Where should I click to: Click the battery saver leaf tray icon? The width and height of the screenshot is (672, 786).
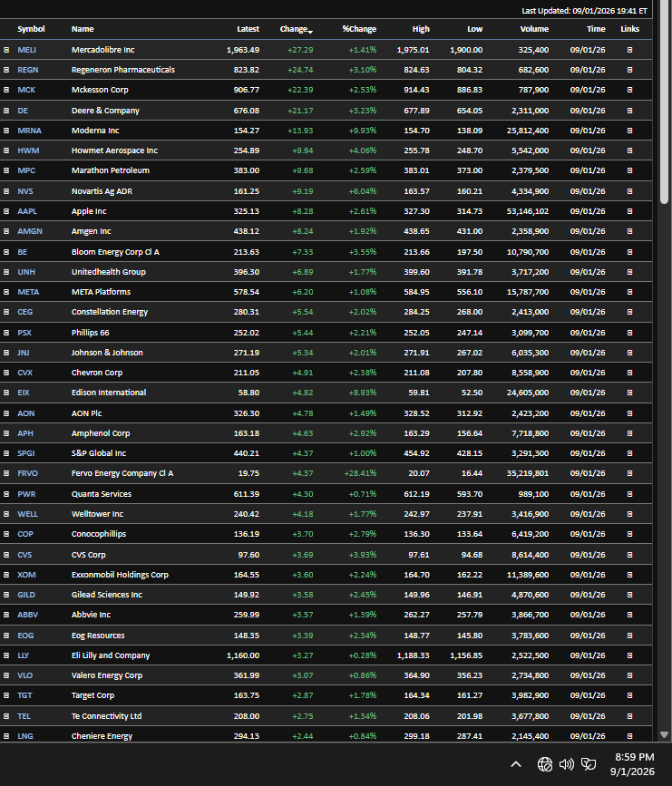tap(589, 764)
